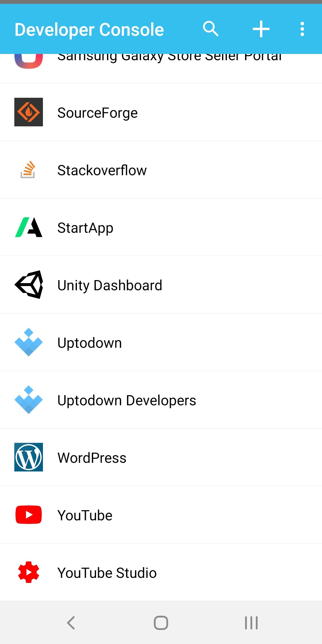Tap the Unity Dashboard list entry
The width and height of the screenshot is (322, 644).
161,285
